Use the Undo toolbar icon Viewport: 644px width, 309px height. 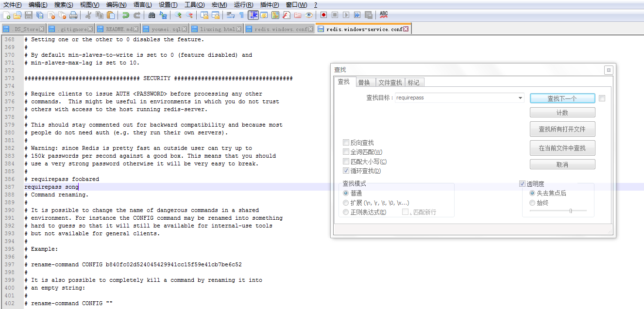point(126,15)
